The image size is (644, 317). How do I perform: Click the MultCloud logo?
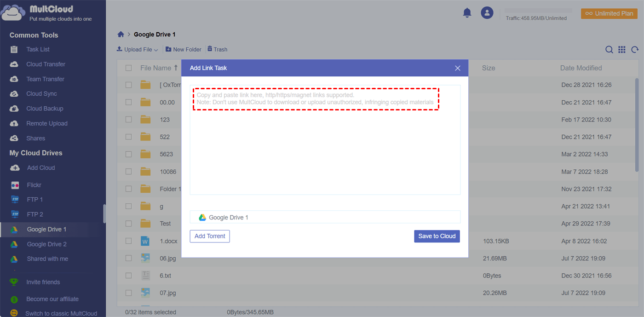(x=46, y=13)
